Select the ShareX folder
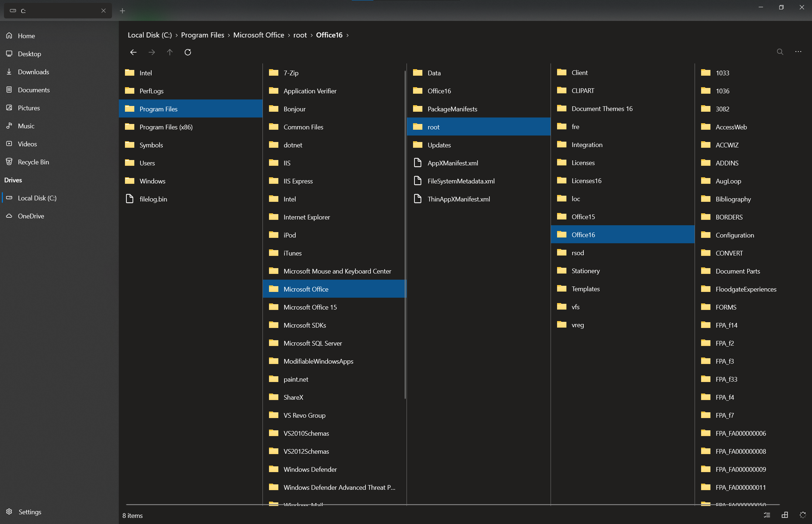 point(335,397)
